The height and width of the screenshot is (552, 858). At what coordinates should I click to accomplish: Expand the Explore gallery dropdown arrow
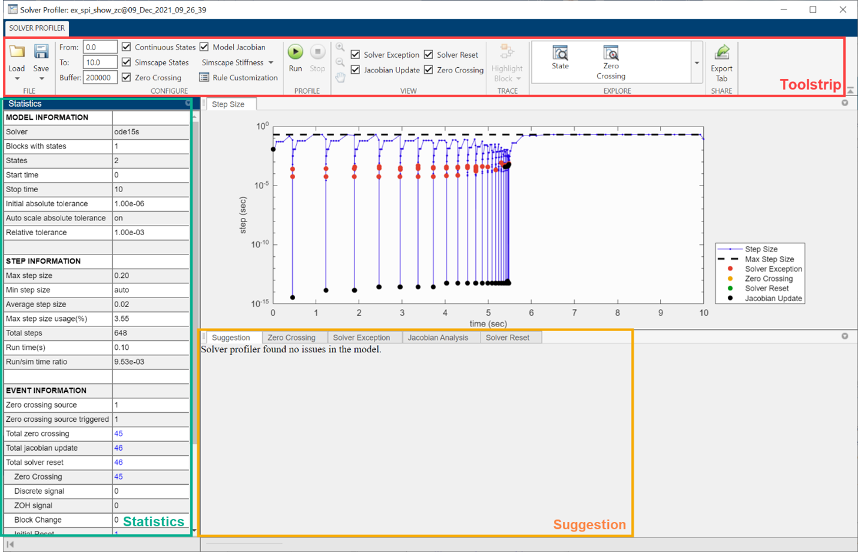(x=696, y=62)
